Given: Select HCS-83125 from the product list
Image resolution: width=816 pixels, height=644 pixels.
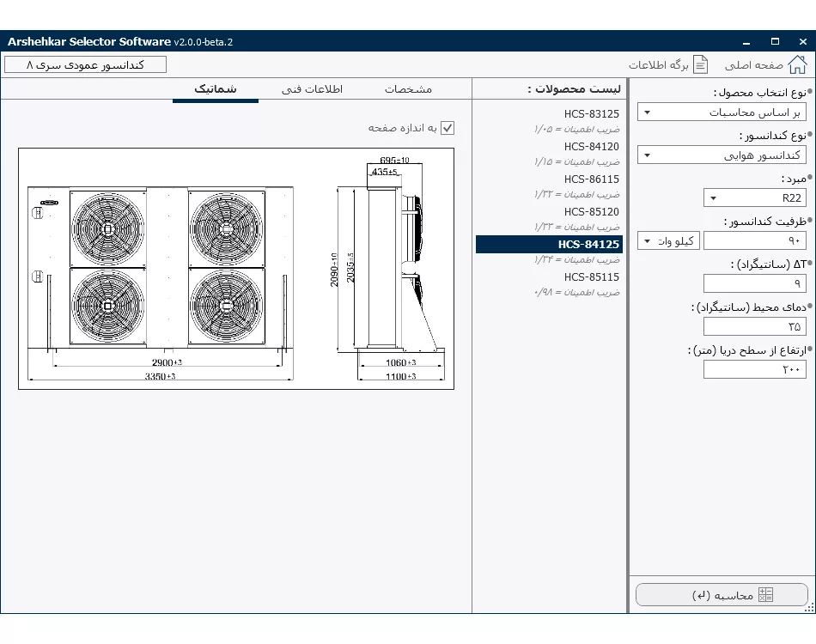Looking at the screenshot, I should click(591, 114).
